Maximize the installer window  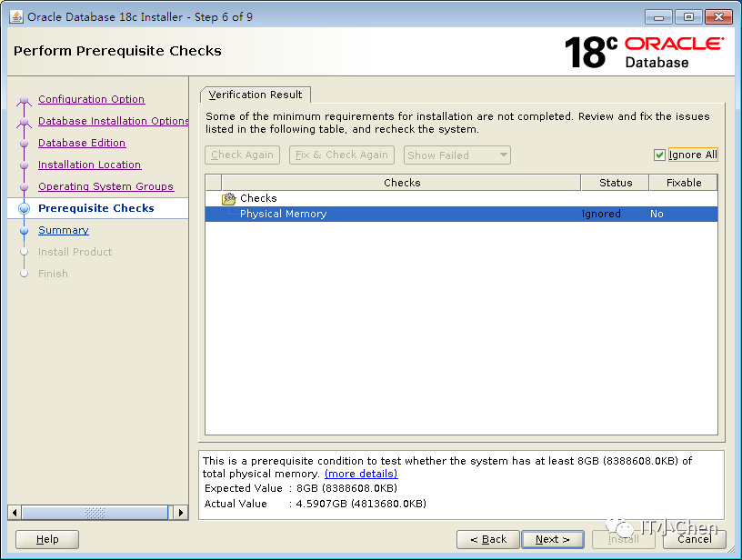[x=688, y=17]
